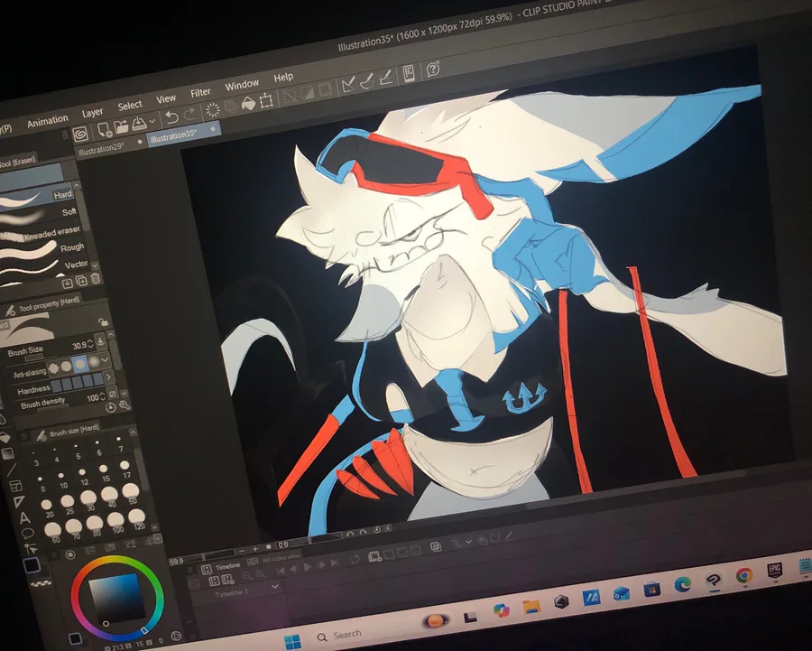The width and height of the screenshot is (812, 651).
Task: Expand the Hardness right arrow
Action: click(x=109, y=377)
